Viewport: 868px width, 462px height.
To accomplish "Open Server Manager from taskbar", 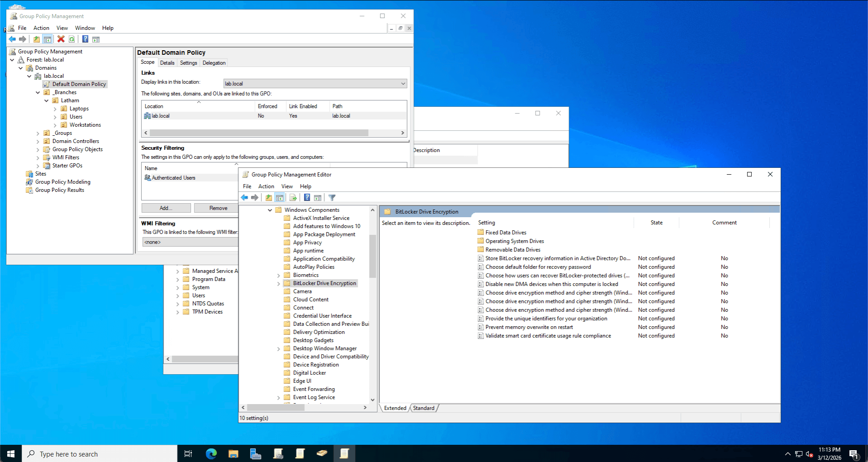I will coord(256,453).
